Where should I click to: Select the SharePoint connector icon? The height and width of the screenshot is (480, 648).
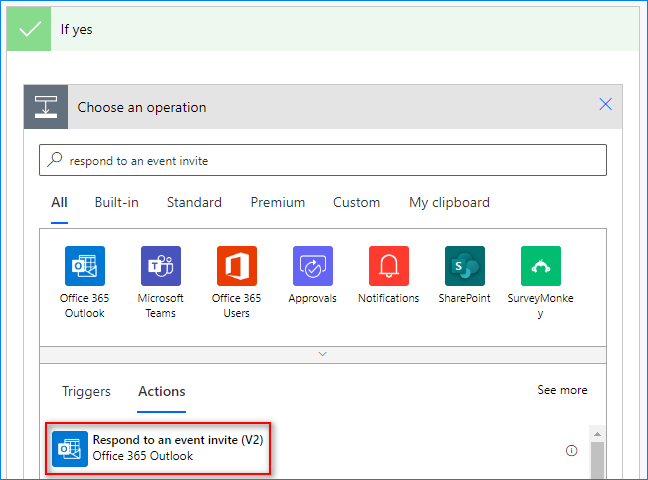tap(465, 266)
